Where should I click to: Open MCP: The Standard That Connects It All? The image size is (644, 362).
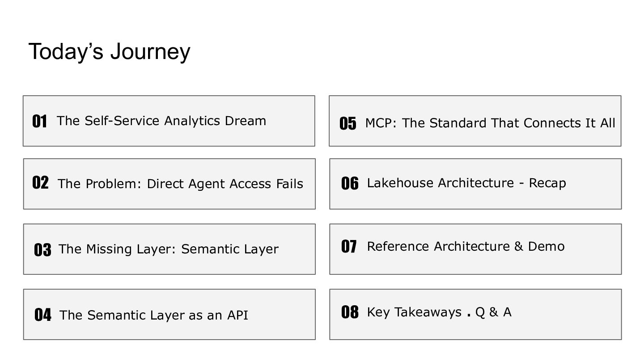(x=490, y=123)
